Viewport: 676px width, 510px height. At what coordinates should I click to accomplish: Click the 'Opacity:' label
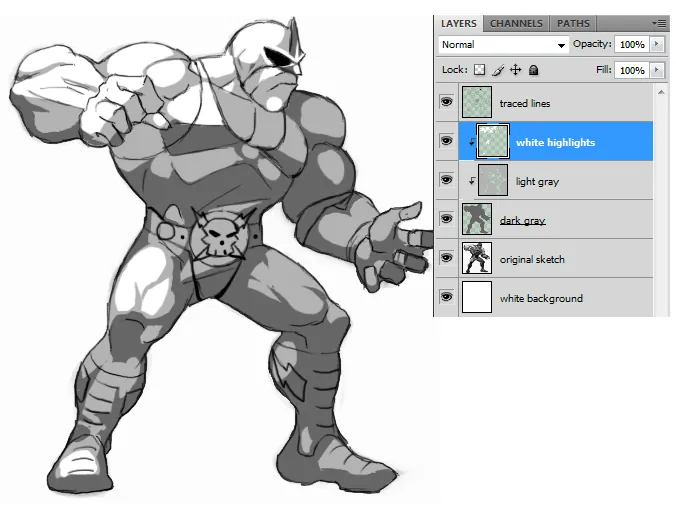click(592, 44)
